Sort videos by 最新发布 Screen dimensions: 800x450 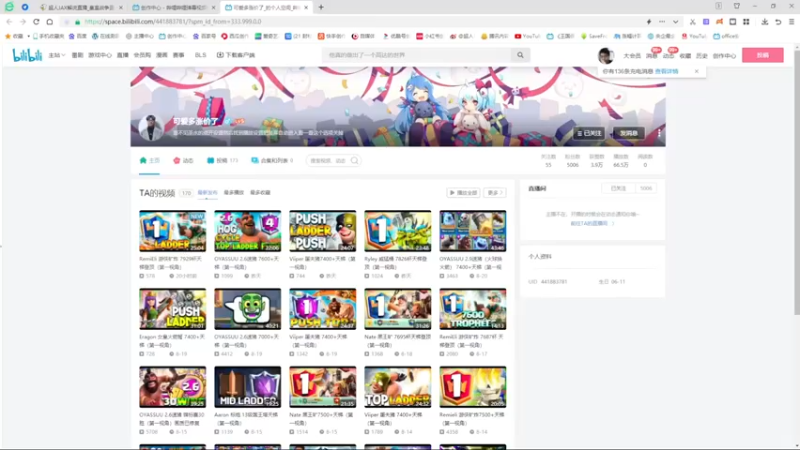click(x=207, y=193)
